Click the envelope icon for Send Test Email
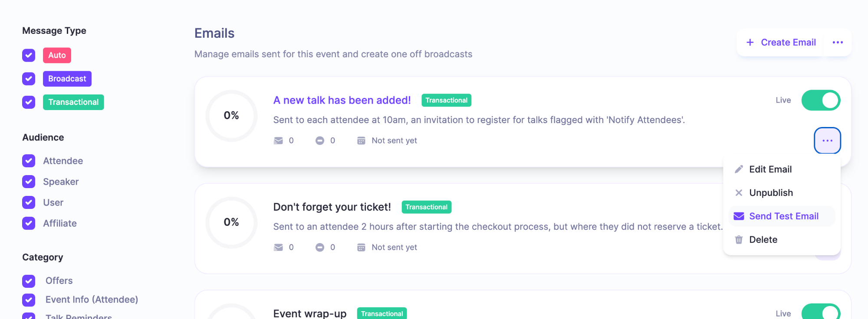The image size is (868, 319). 739,216
